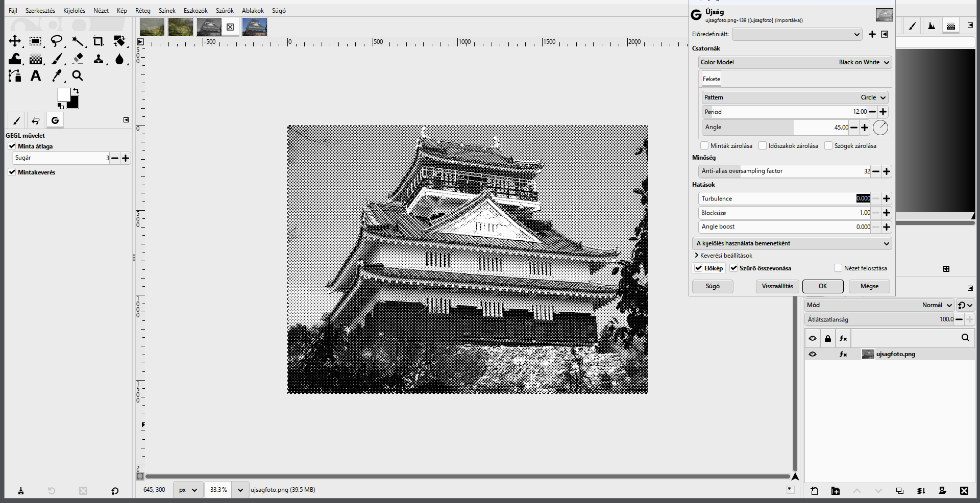Select the Eraser tool
Image resolution: width=980 pixels, height=503 pixels.
[78, 59]
